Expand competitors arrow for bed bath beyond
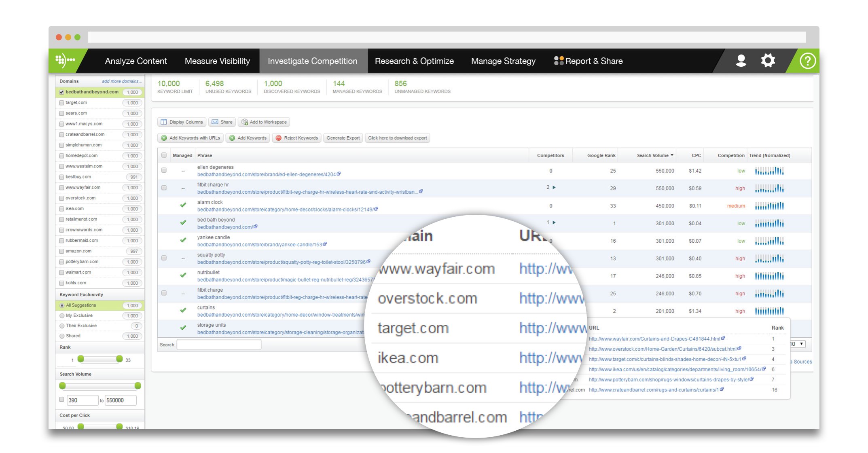The width and height of the screenshot is (868, 453). coord(554,222)
